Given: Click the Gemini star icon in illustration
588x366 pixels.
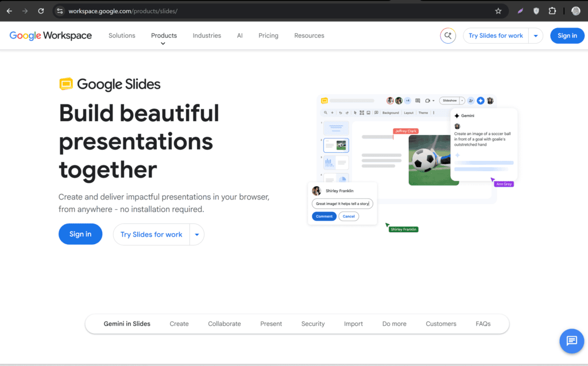Looking at the screenshot, I should point(457,115).
